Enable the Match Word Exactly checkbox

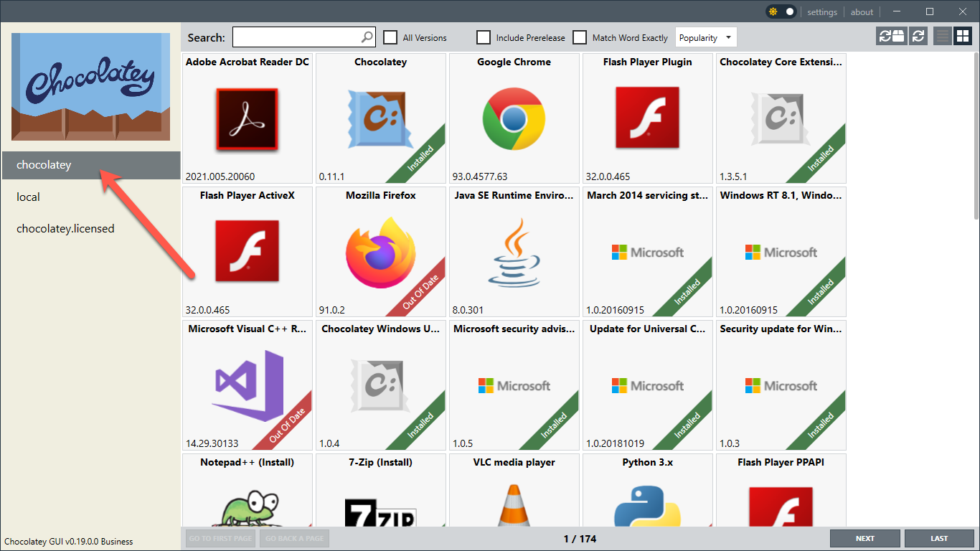[x=580, y=37]
